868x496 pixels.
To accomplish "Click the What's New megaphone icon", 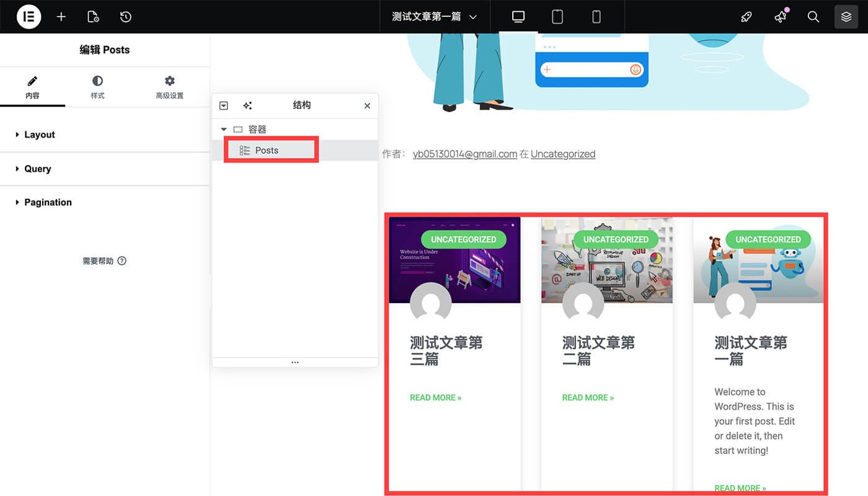I will coord(780,17).
